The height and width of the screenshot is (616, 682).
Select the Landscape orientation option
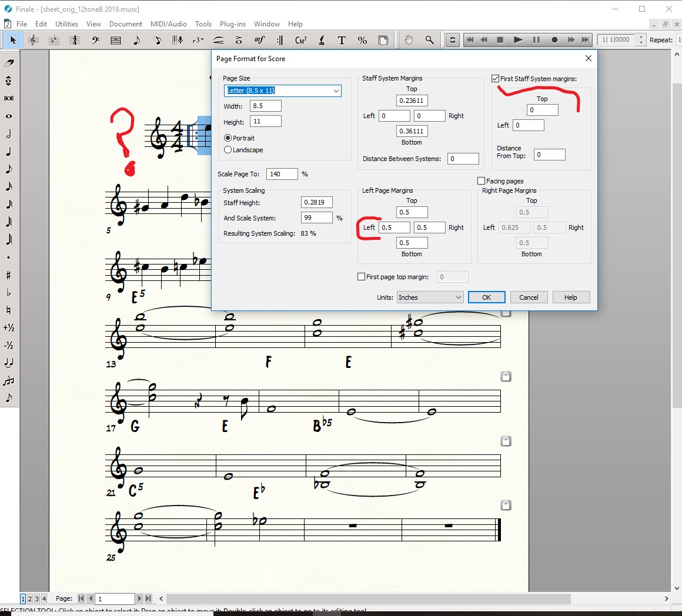pos(228,150)
